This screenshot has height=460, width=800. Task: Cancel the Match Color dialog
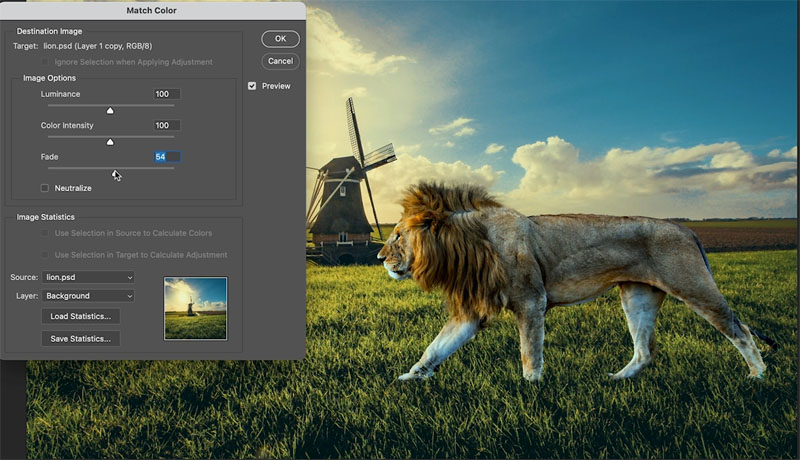pyautogui.click(x=280, y=61)
